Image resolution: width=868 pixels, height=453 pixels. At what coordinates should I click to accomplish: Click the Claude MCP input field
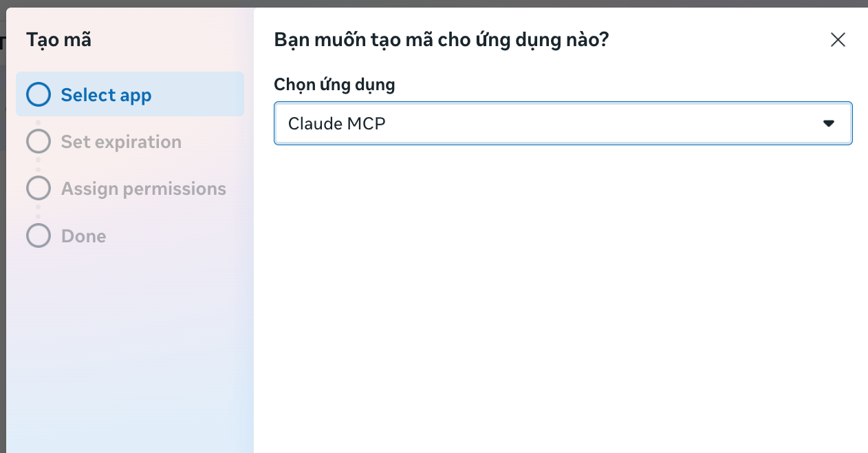point(481,123)
